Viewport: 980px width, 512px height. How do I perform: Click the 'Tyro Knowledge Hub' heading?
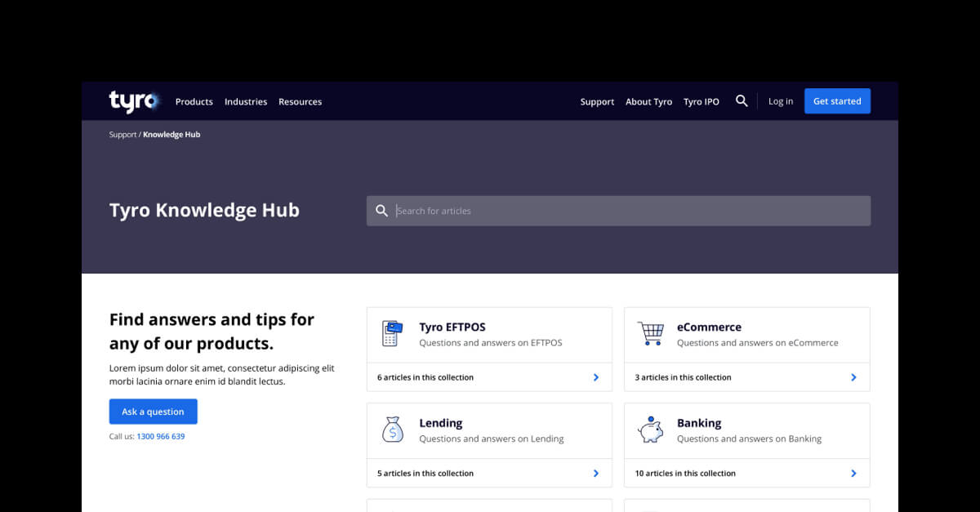[x=204, y=211]
